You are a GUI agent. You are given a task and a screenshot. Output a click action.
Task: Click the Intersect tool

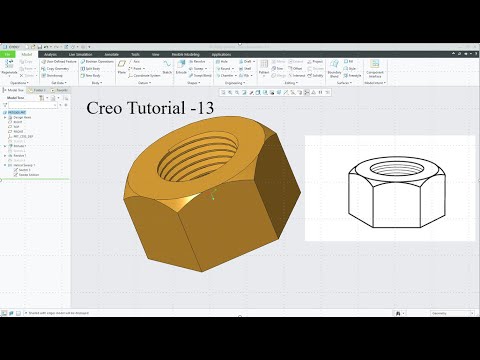(x=297, y=76)
